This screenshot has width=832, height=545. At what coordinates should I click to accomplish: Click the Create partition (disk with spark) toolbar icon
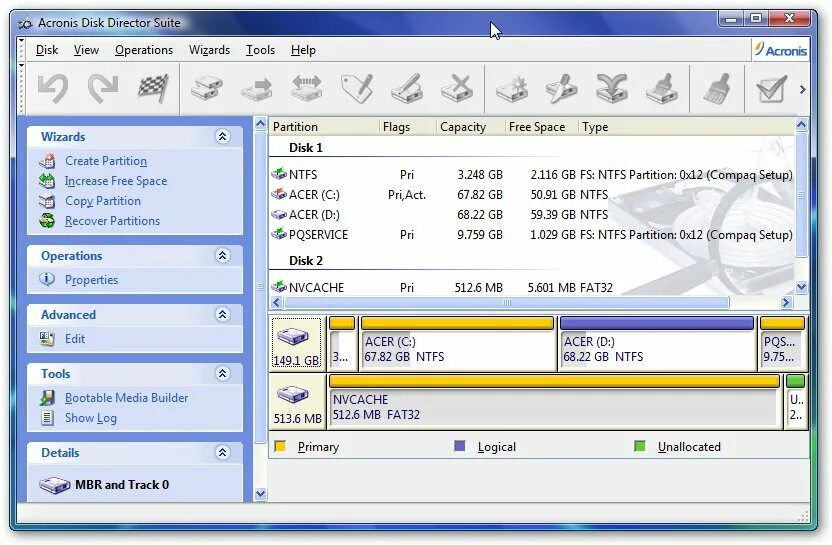[x=512, y=88]
